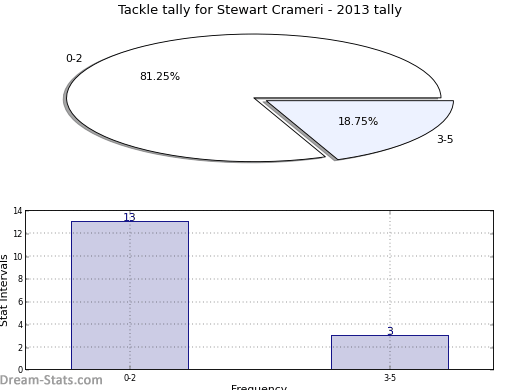
Task: Click the 3-5 bar showing 3
Action: (390, 352)
